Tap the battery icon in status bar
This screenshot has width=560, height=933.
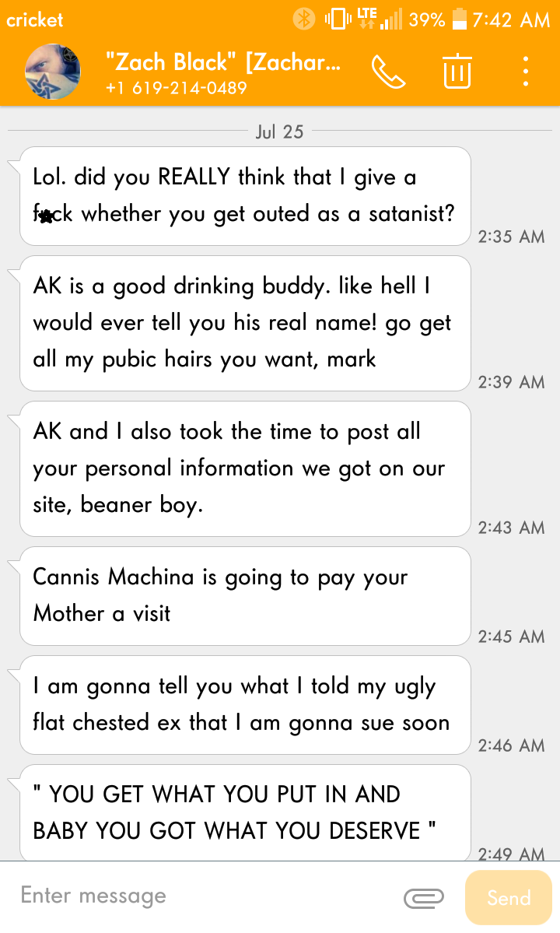pyautogui.click(x=460, y=19)
